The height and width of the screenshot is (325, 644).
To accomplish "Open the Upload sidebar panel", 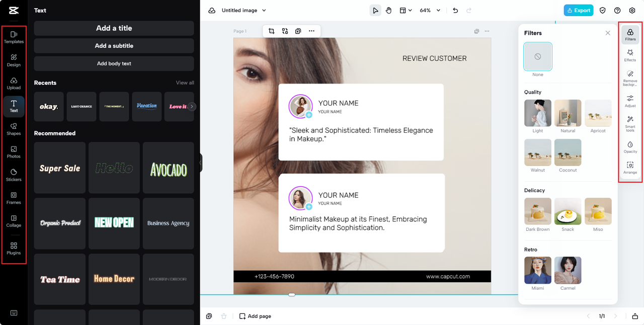I will 14,84.
